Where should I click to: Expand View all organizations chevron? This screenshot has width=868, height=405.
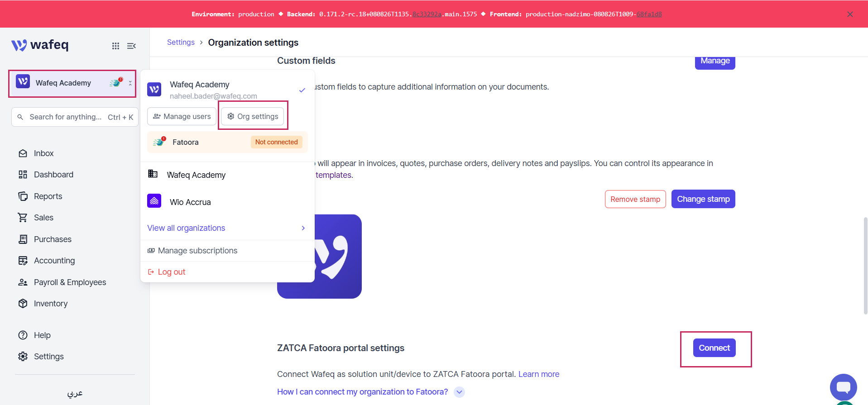point(303,228)
